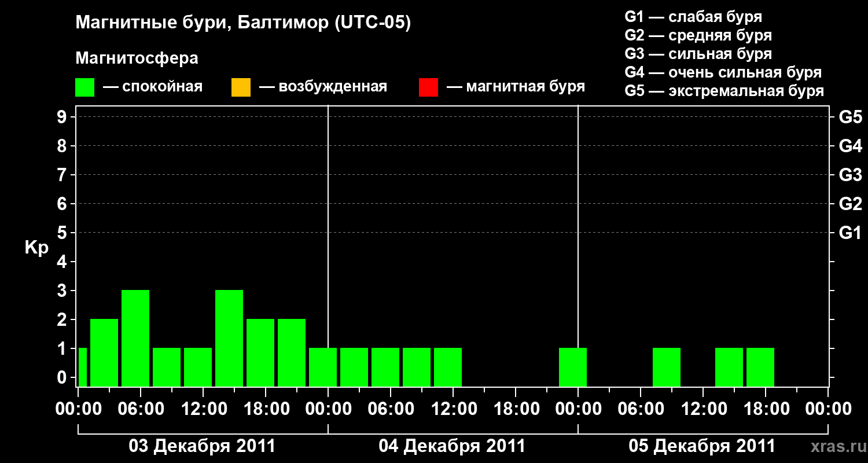The image size is (868, 463).
Task: Click the date label '03 Декабря 2011'
Action: coord(202,446)
